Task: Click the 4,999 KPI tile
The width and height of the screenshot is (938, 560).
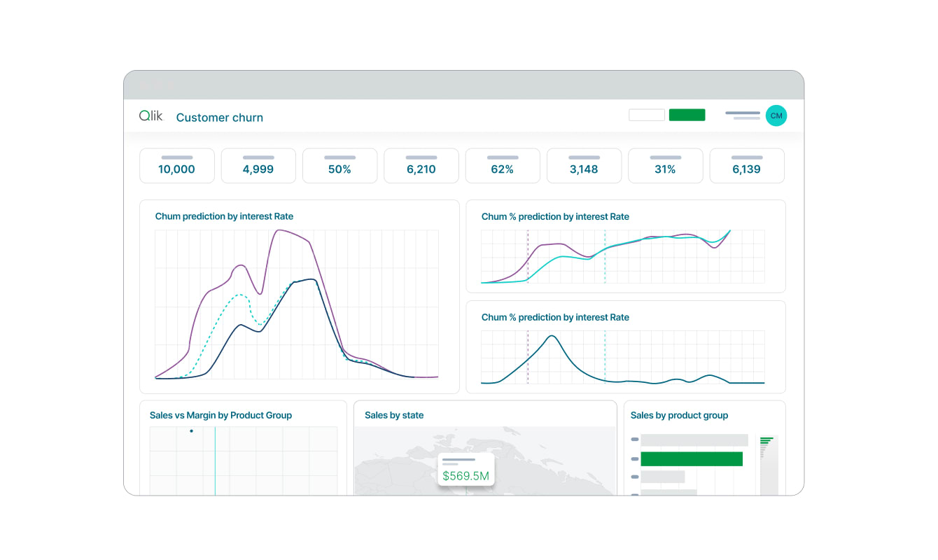Action: (x=258, y=165)
